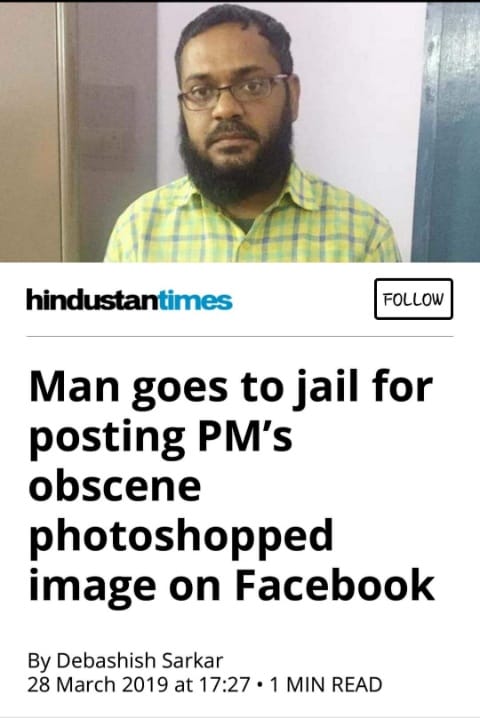The height and width of the screenshot is (718, 480).
Task: Open the headline line "Man goes to jail for"
Action: pos(231,389)
